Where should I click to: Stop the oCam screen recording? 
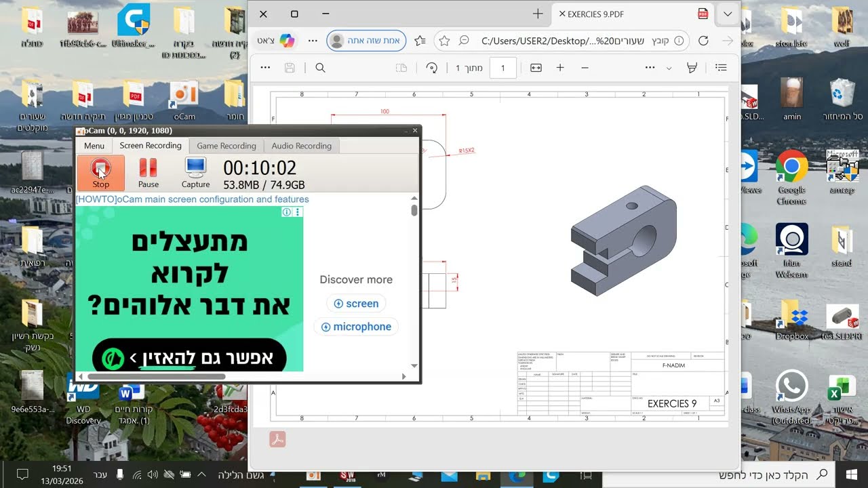pos(100,173)
